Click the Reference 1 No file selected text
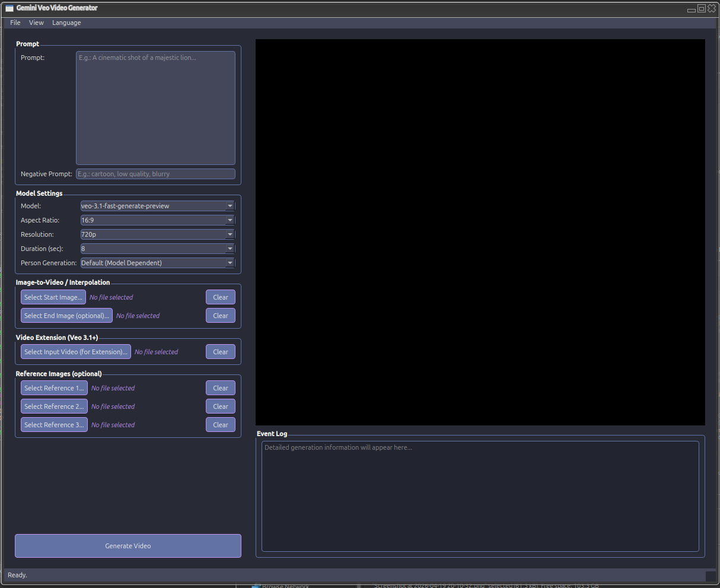This screenshot has width=720, height=588. pos(113,388)
